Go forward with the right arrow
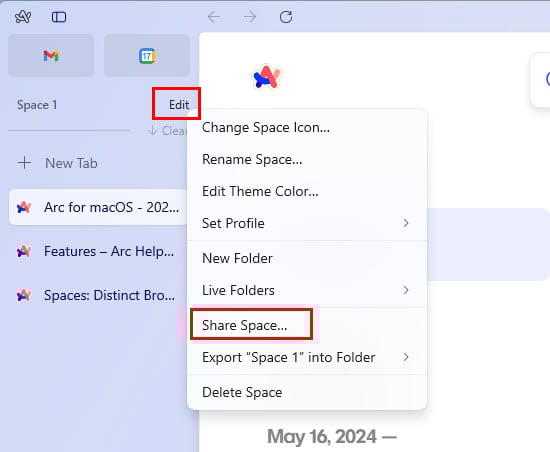 click(x=250, y=16)
